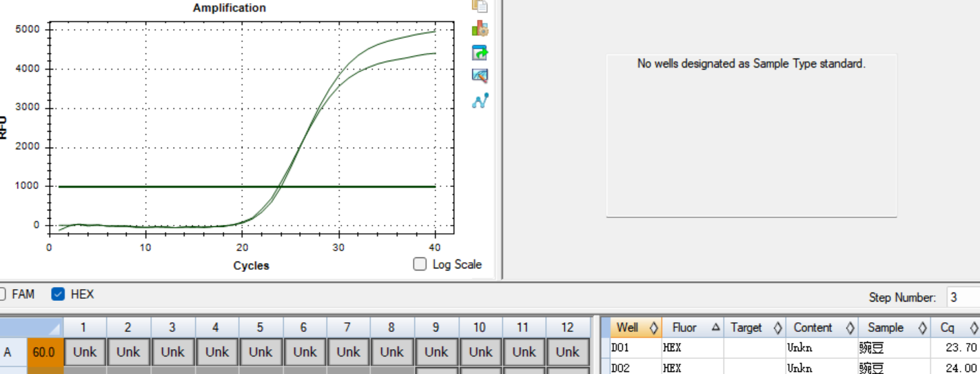The height and width of the screenshot is (374, 980).
Task: Click the blue connected-dots curve icon
Action: [480, 101]
